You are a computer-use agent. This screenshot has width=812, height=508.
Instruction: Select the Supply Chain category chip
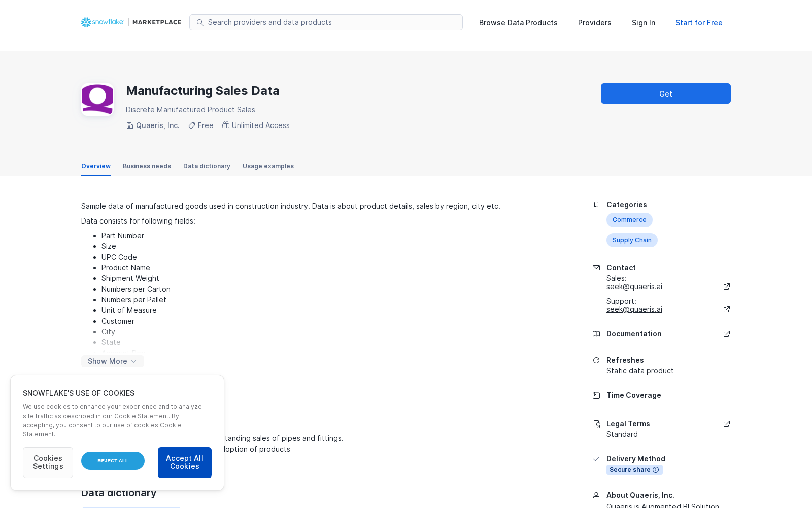click(x=632, y=240)
